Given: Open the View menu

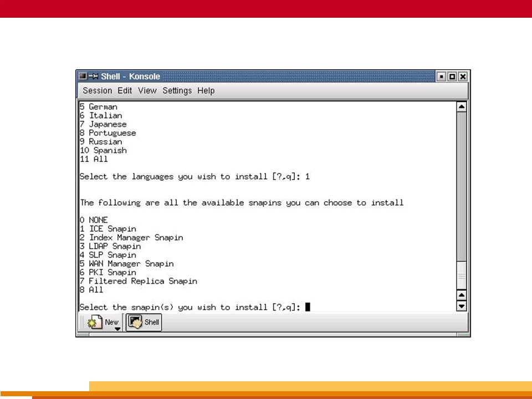Looking at the screenshot, I should [x=147, y=91].
